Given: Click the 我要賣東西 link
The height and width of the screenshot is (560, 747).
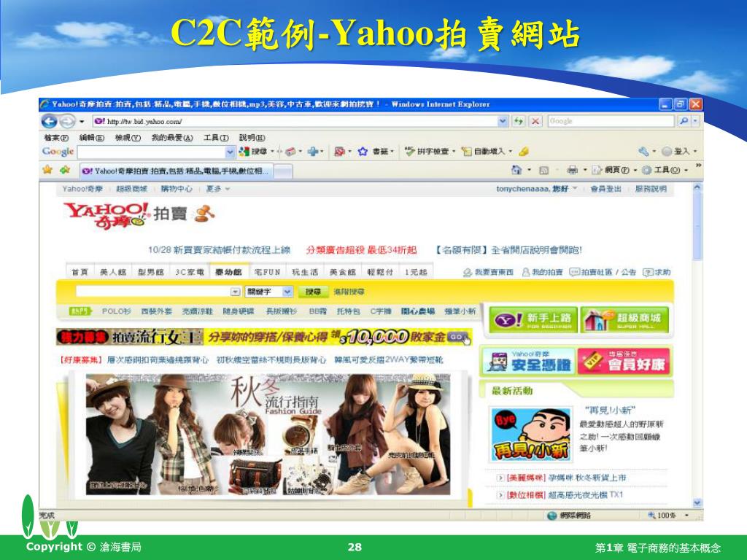Looking at the screenshot, I should click(x=488, y=273).
